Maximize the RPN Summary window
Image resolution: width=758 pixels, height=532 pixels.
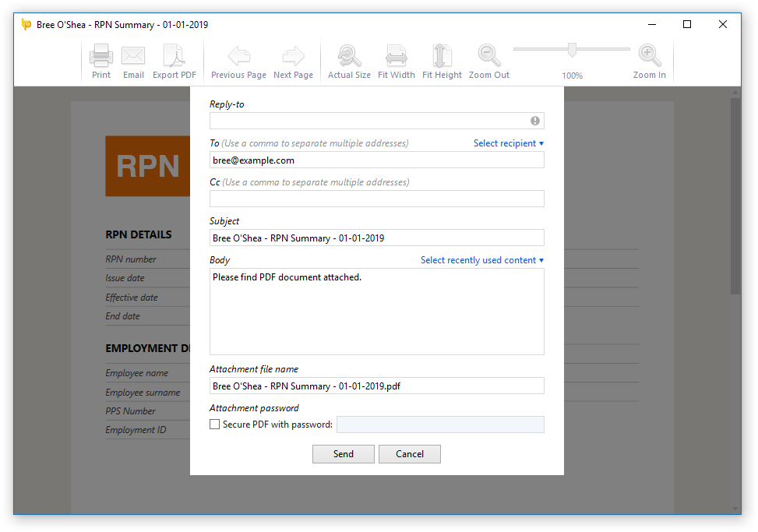[687, 24]
